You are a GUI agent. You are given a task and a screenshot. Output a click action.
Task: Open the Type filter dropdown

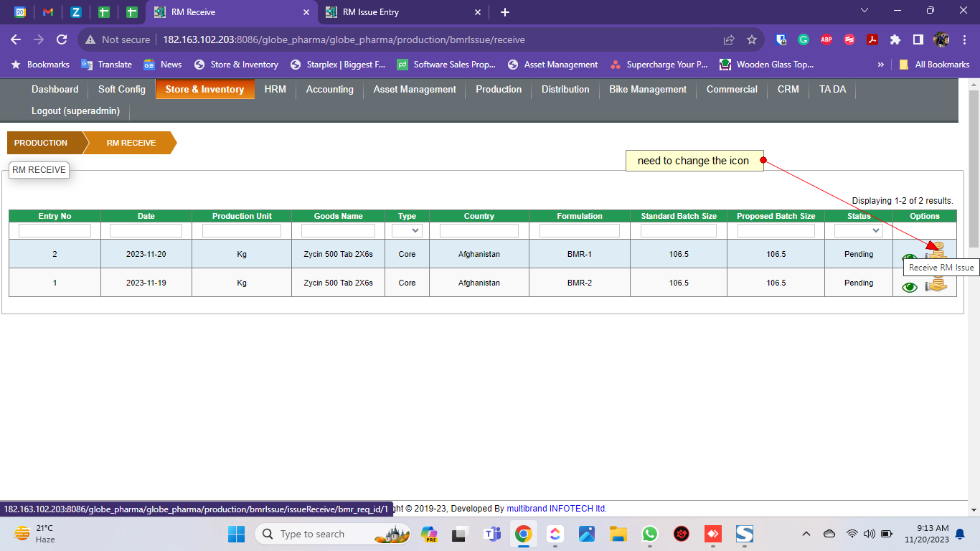[407, 231]
